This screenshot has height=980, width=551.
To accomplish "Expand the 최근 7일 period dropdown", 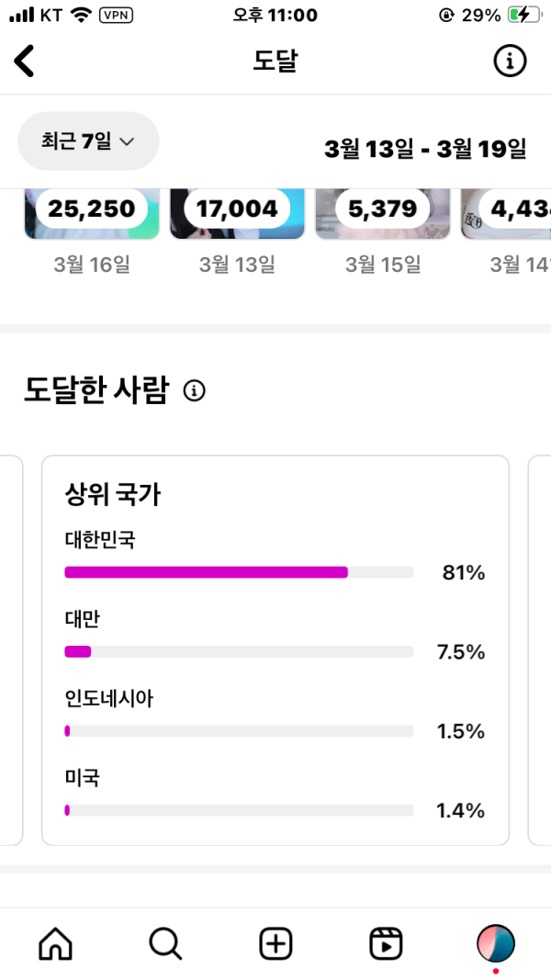I will point(88,141).
